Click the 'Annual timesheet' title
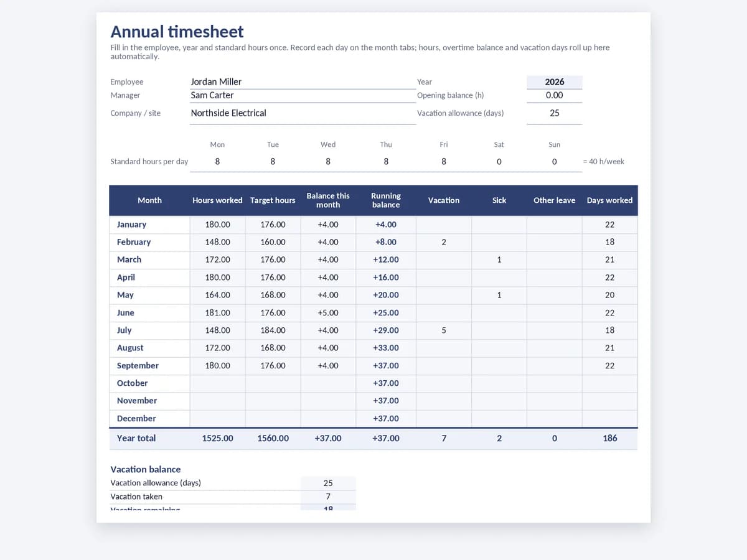Screen dimensions: 747x560 (x=177, y=32)
